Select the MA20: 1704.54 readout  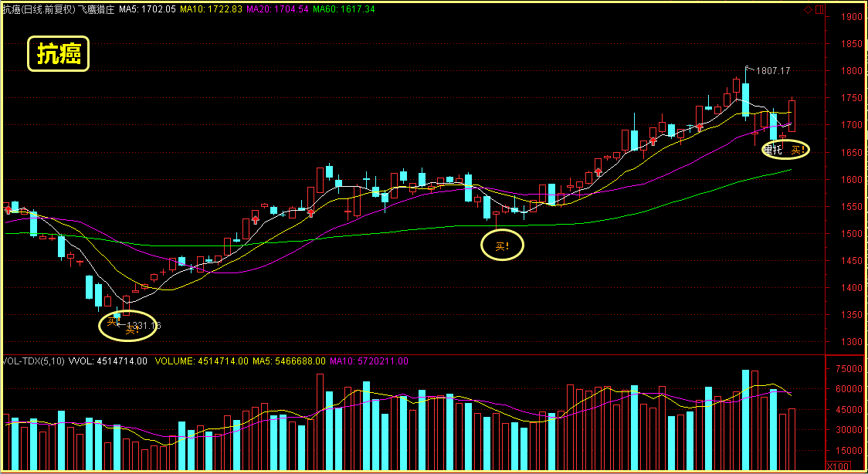click(277, 9)
